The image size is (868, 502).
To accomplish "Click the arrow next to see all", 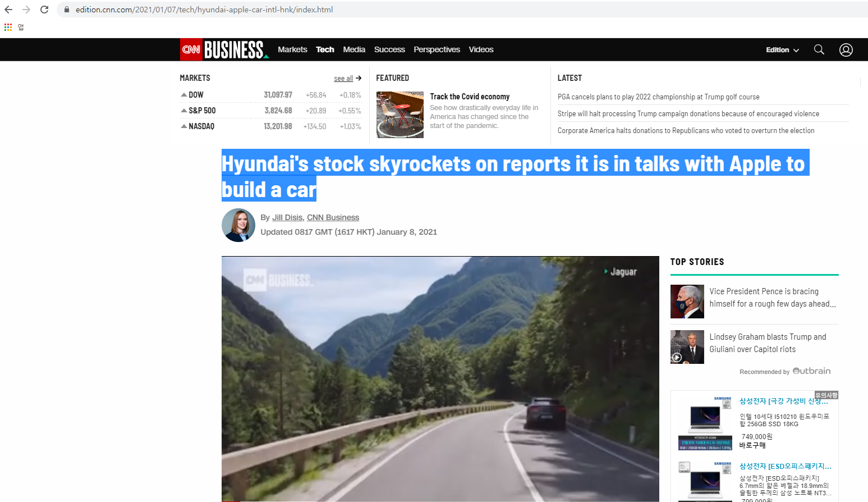I will coord(359,78).
